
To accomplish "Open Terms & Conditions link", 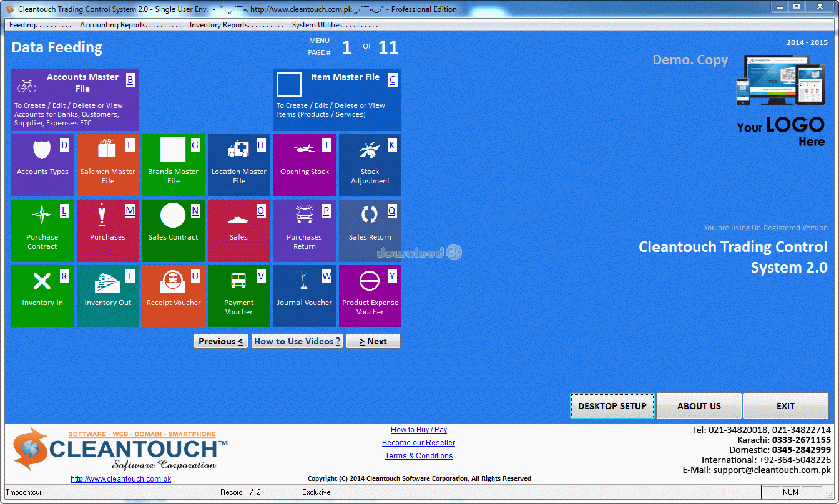I will pos(419,456).
